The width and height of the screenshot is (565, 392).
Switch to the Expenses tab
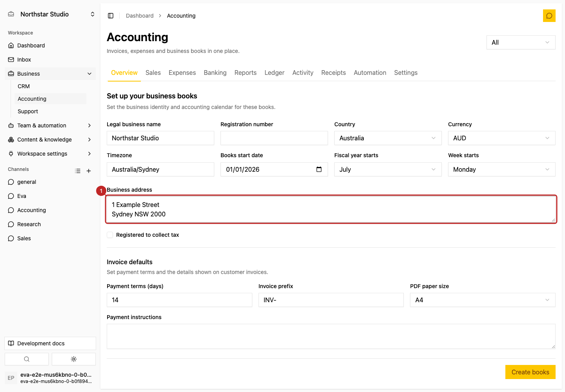[182, 73]
